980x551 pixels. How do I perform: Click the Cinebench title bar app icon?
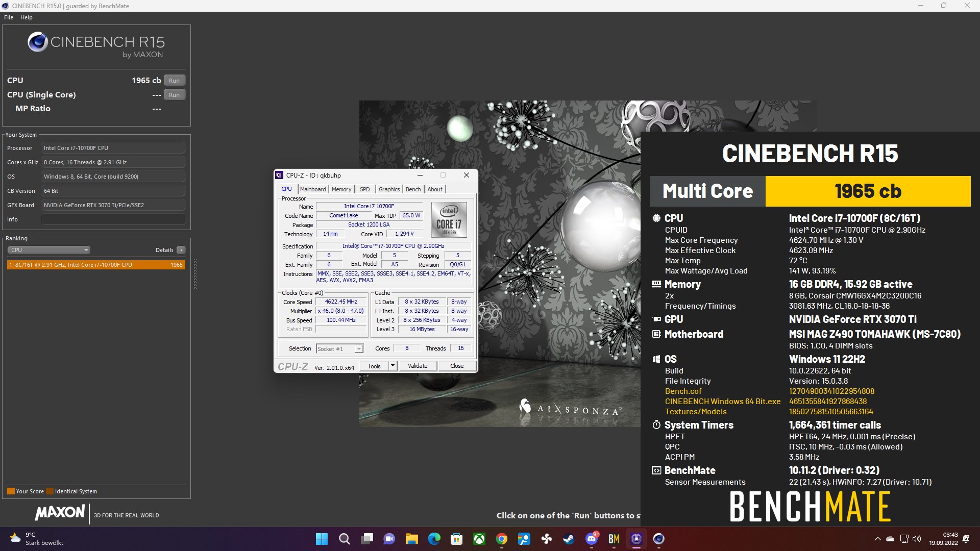click(x=6, y=6)
